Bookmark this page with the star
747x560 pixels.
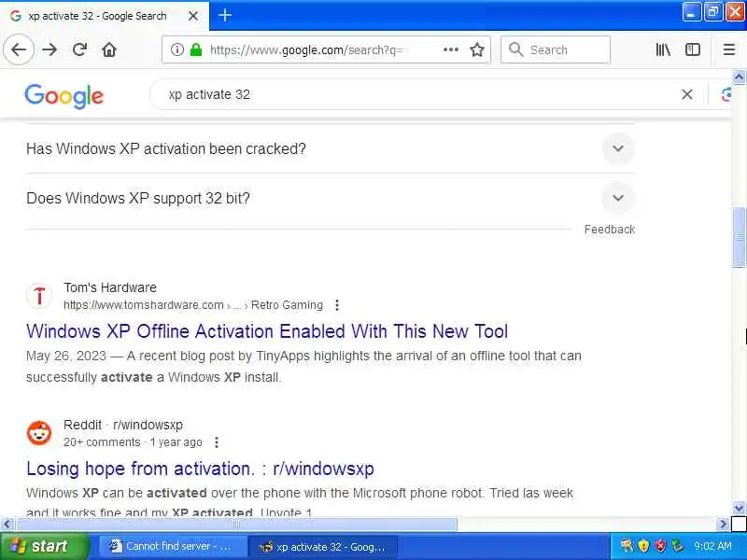[477, 49]
